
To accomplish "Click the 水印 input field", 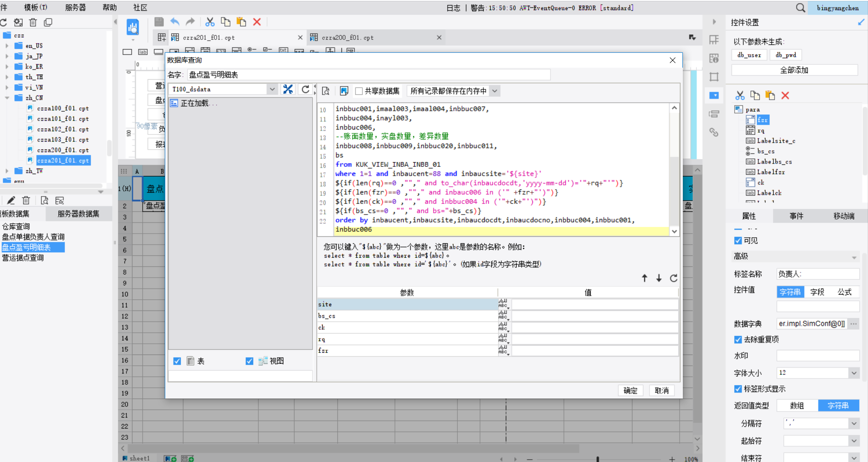I will (818, 356).
